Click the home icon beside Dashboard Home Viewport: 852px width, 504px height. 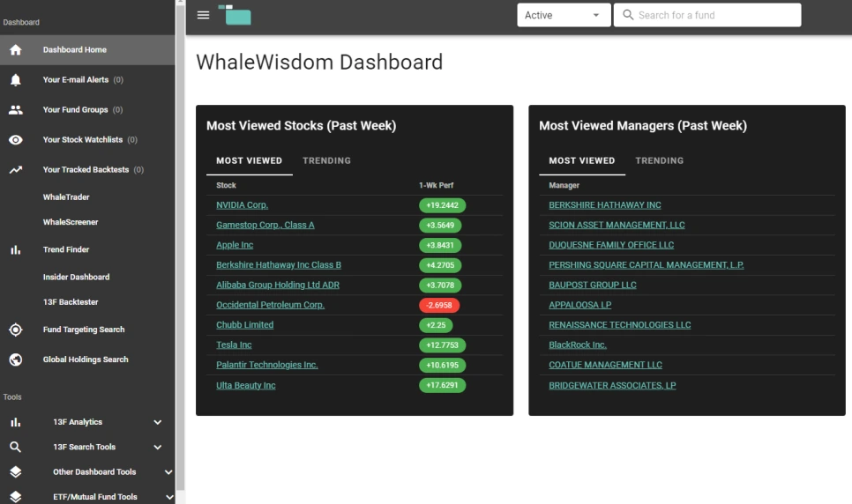tap(16, 50)
